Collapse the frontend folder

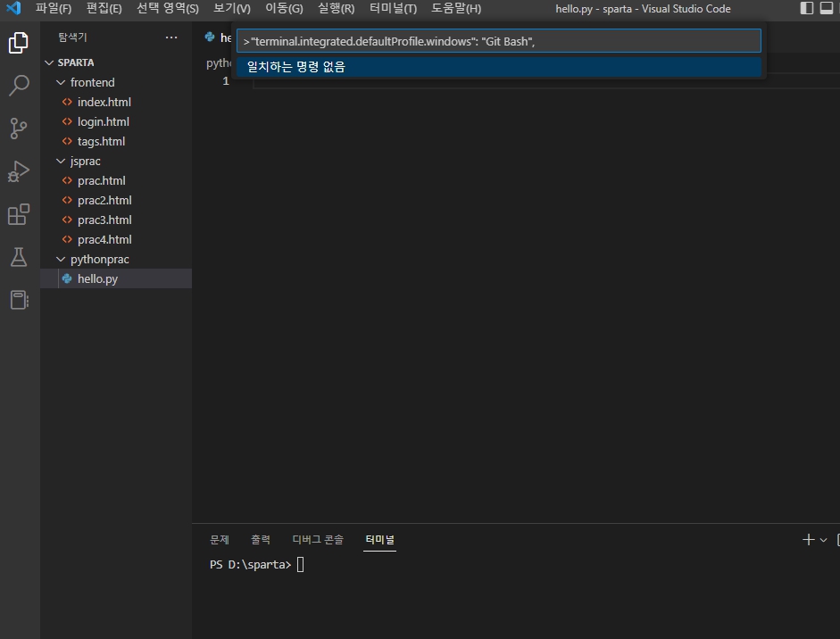coord(61,82)
